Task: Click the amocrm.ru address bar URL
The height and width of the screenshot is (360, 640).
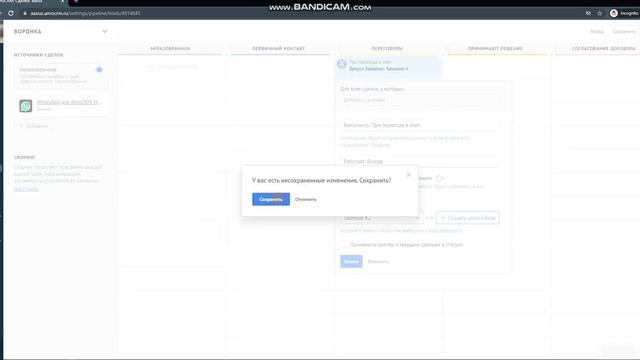Action: pyautogui.click(x=85, y=13)
